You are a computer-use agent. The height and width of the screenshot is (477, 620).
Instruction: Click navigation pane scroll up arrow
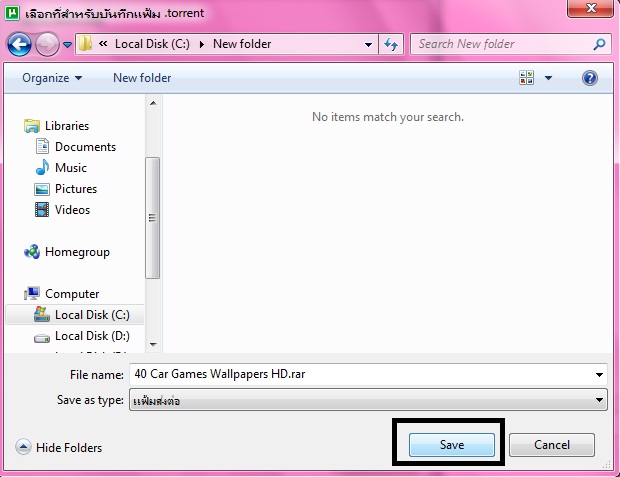pyautogui.click(x=153, y=104)
